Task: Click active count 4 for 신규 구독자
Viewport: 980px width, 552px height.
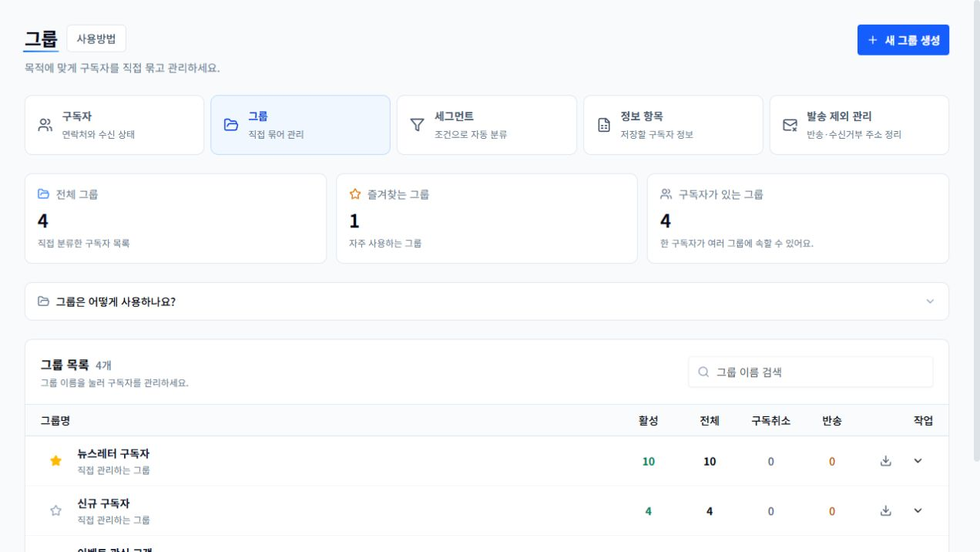Action: (649, 510)
